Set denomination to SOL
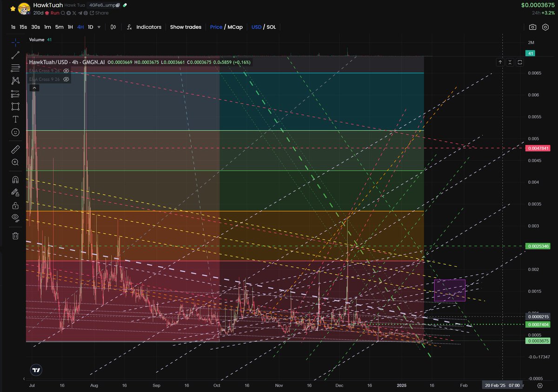This screenshot has height=392, width=558. [271, 27]
